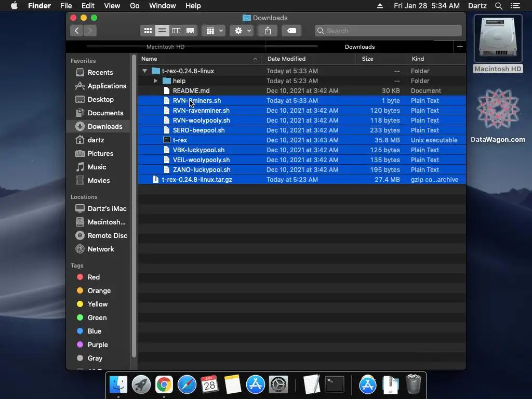532x399 pixels.
Task: Open Notification Center from menu bar
Action: point(515,6)
